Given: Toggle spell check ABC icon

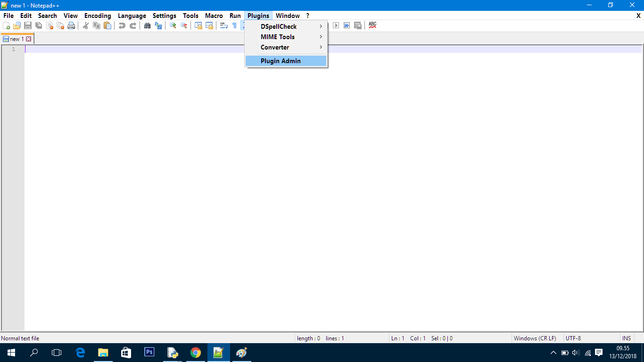Looking at the screenshot, I should pyautogui.click(x=372, y=25).
